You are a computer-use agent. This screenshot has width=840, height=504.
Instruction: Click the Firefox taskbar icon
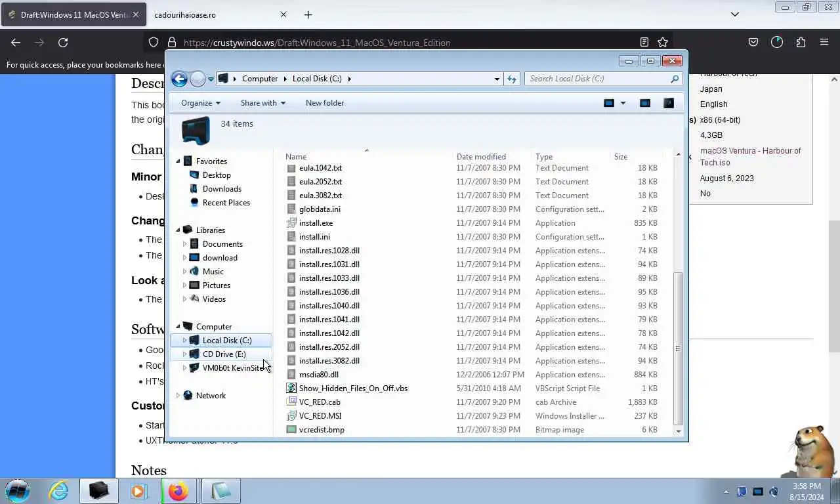coord(178,491)
